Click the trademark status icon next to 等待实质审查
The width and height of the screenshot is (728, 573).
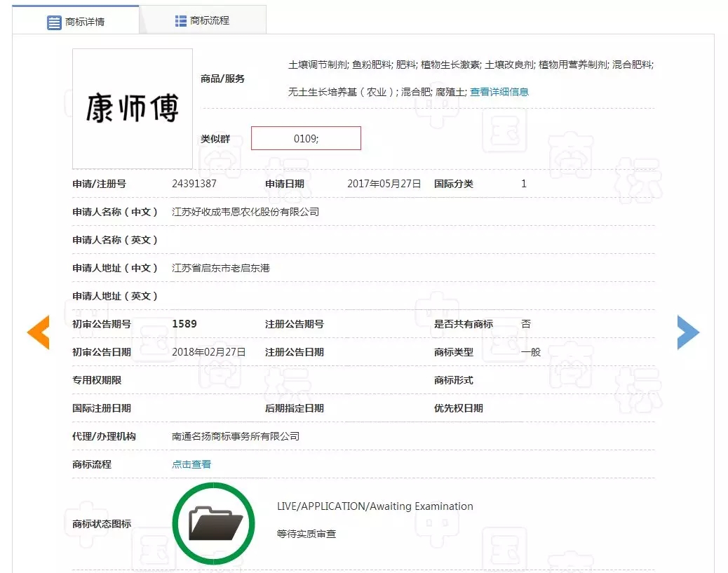(213, 523)
